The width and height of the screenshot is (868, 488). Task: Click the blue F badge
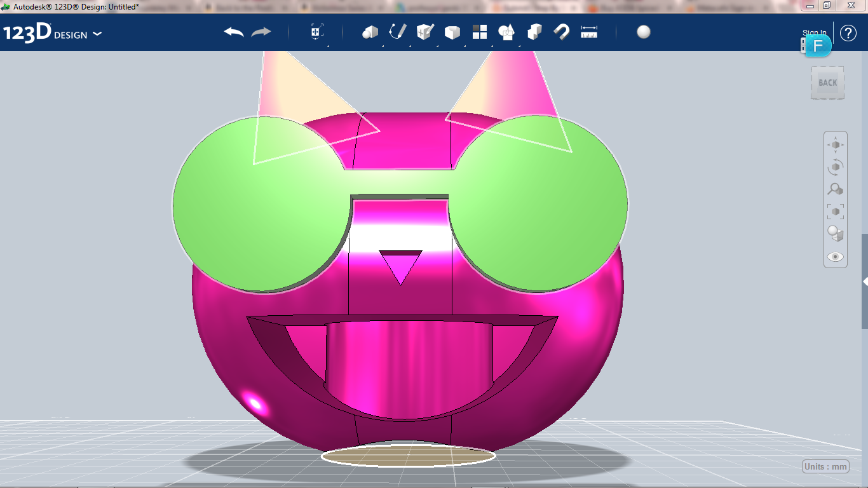[x=818, y=46]
